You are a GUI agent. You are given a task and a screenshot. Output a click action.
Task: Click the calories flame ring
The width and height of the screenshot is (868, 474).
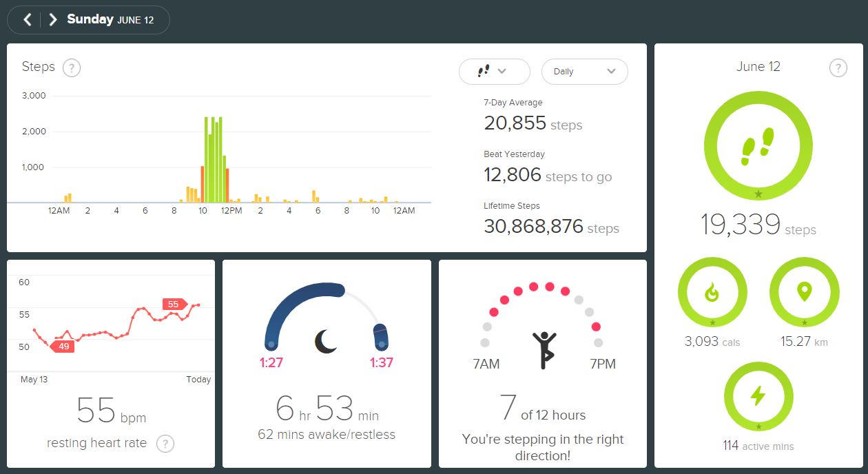(x=712, y=293)
